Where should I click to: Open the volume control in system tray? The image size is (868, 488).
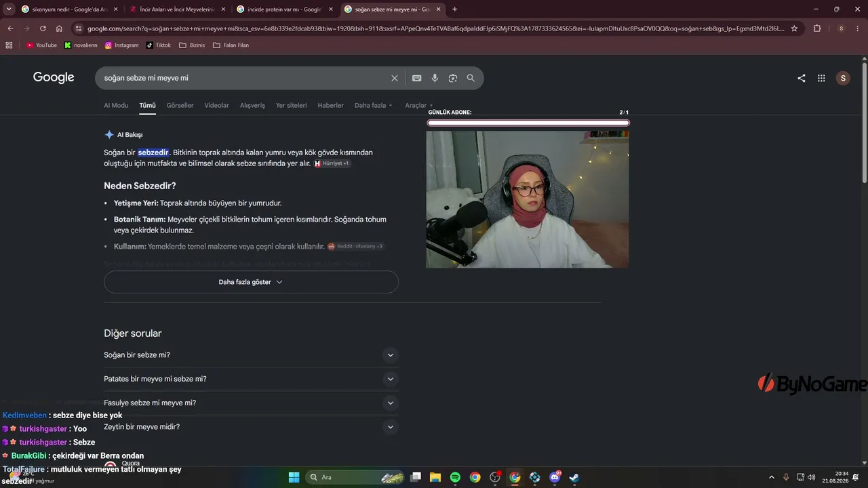[812, 477]
